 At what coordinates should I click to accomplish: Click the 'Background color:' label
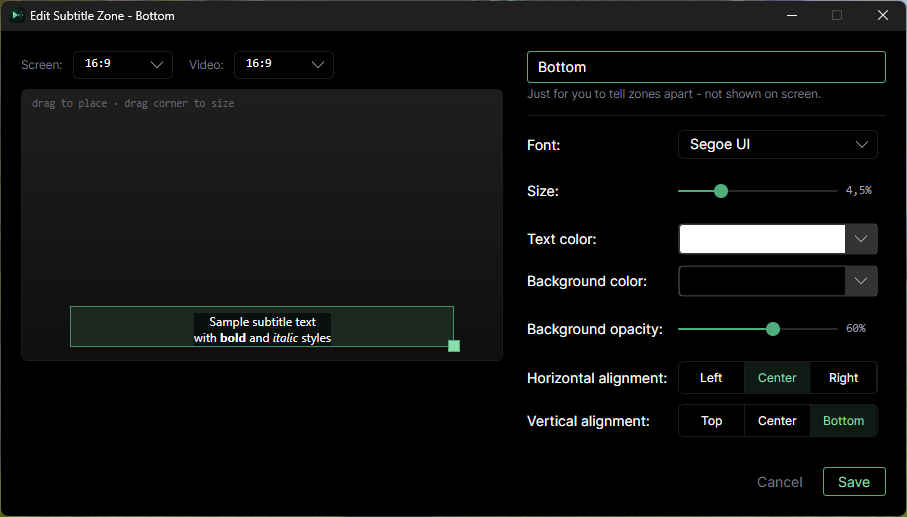587,281
